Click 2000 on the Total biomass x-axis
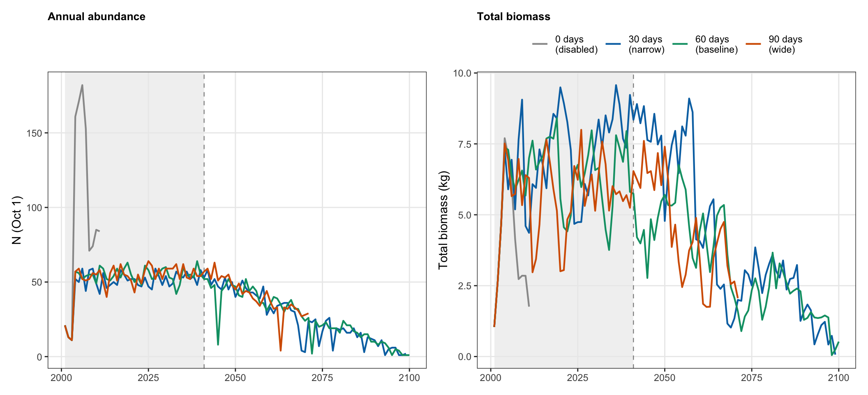 491,378
